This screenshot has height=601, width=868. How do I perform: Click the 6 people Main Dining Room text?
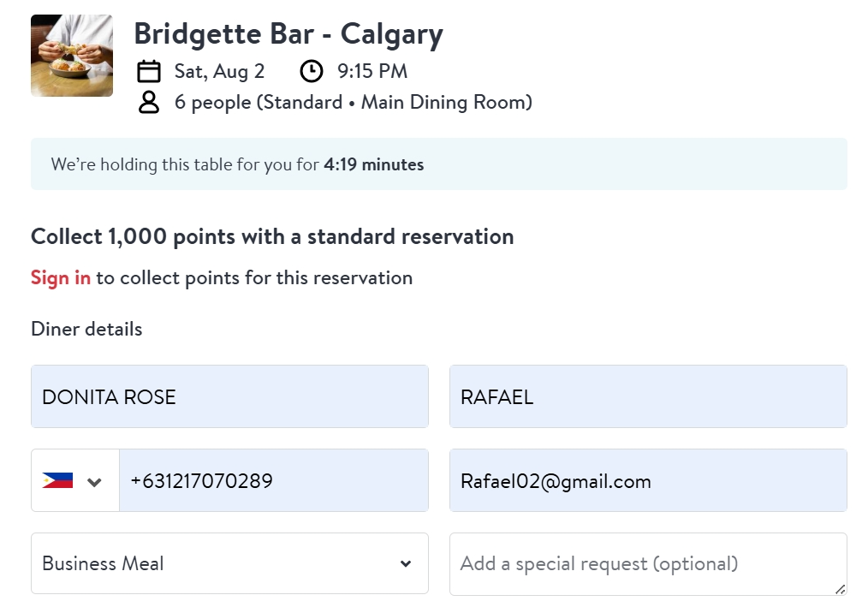pos(354,103)
